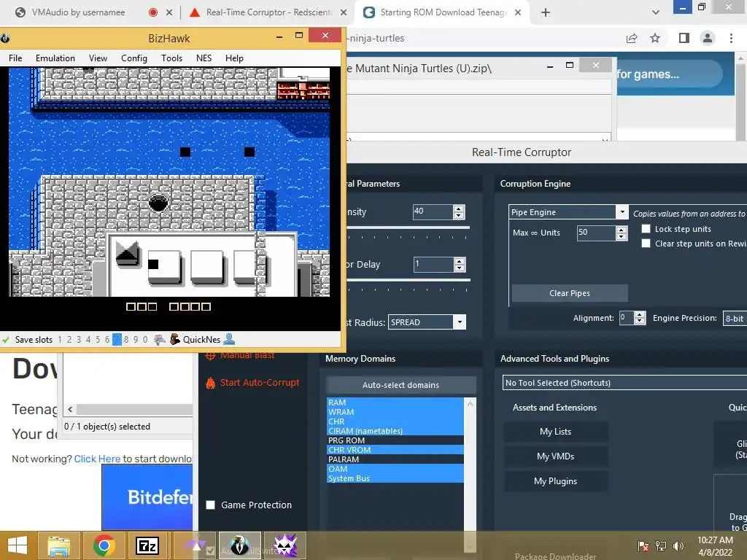Click the volume icon in system tray
Viewport: 747px width, 560px height.
678,546
